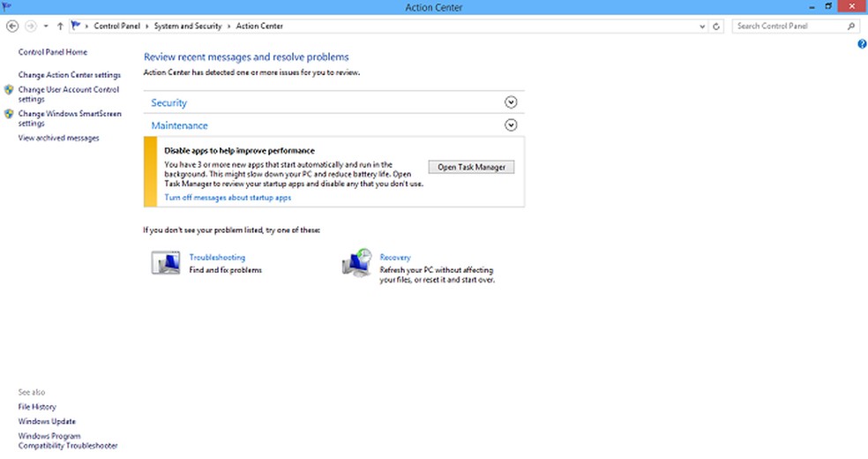Collapse the Maintenance section chevron
The width and height of the screenshot is (868, 459).
tap(511, 125)
